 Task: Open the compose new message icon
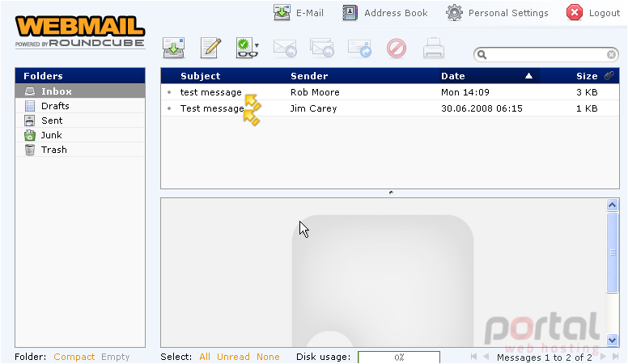click(210, 48)
